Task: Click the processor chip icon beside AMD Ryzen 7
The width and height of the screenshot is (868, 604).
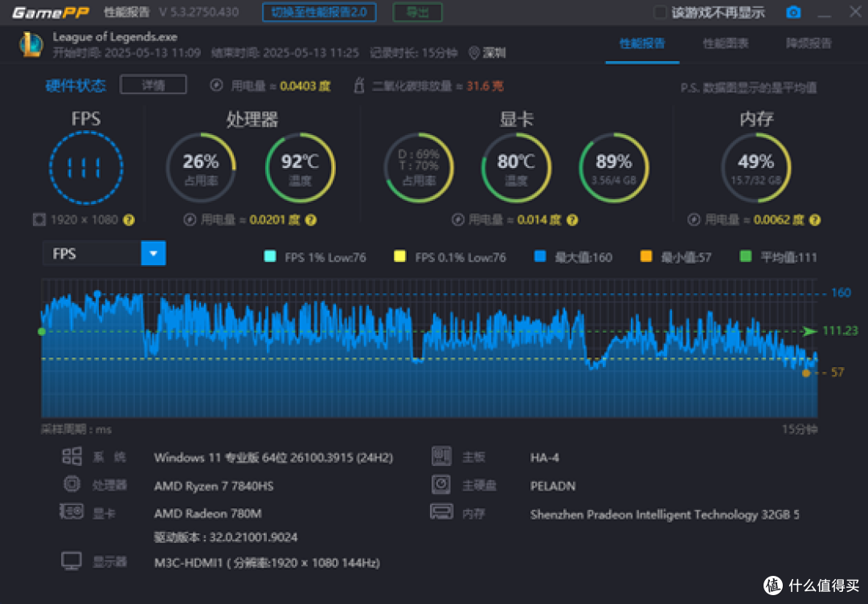Action: (72, 484)
